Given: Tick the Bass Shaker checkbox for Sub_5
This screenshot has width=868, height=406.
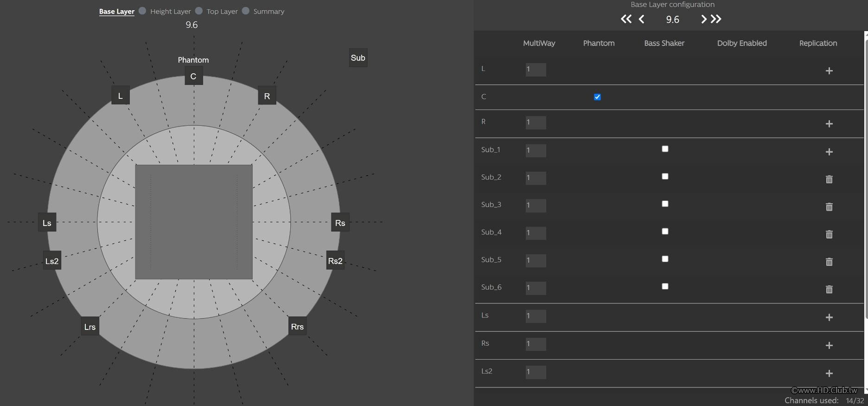Looking at the screenshot, I should pos(665,259).
